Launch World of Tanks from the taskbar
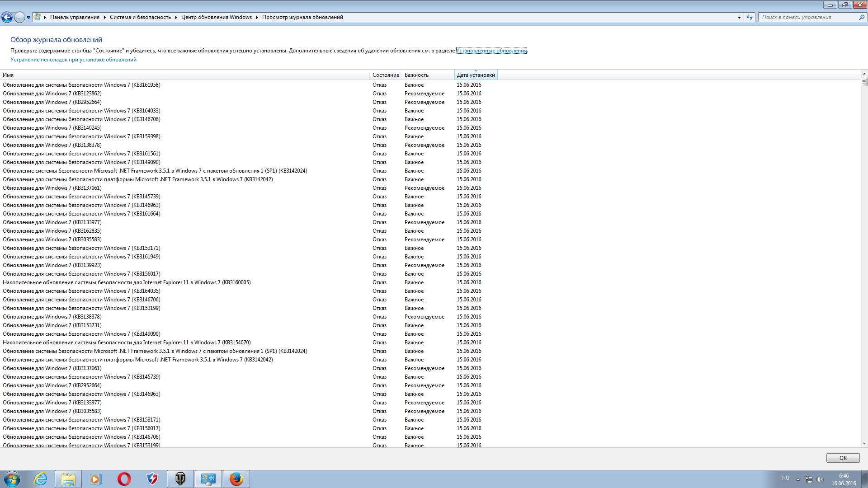The image size is (868, 488). (180, 479)
